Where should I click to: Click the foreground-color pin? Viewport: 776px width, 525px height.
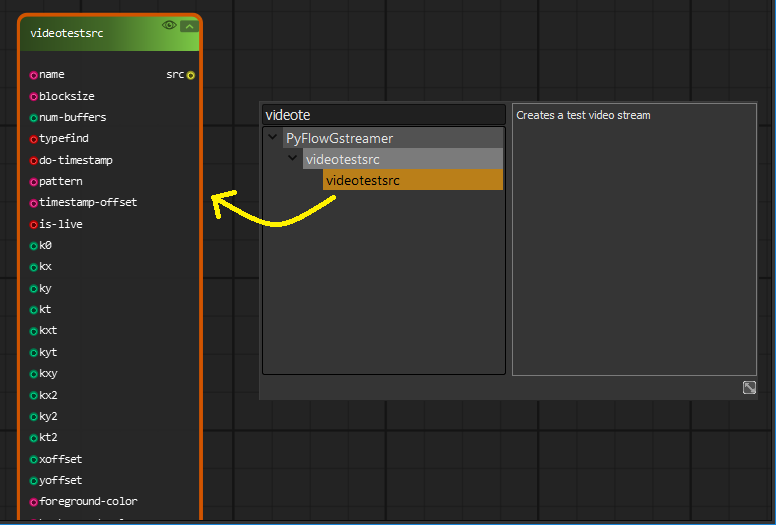coord(34,502)
